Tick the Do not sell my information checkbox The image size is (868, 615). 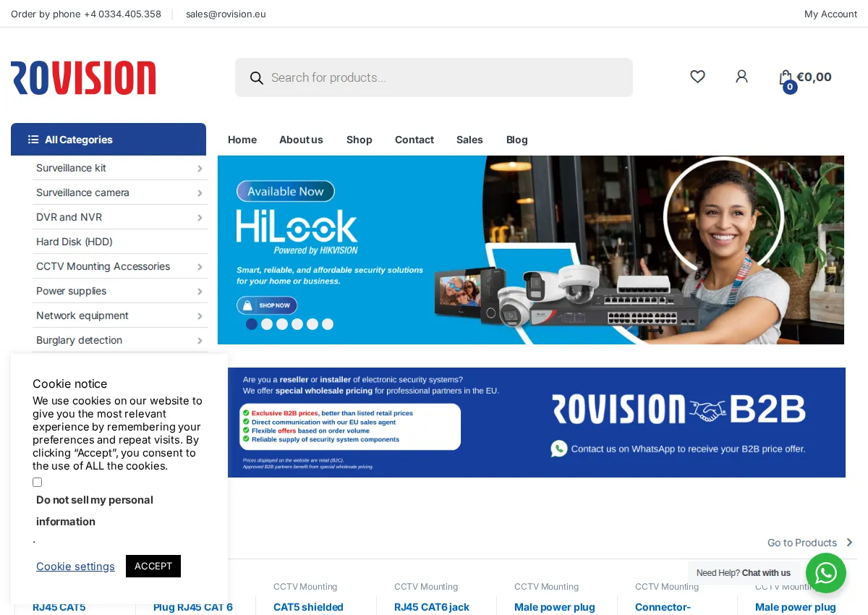[x=37, y=482]
